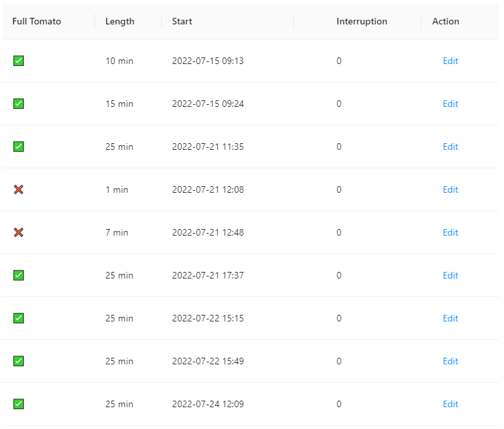Edit the 7 min tomato entry
The image size is (504, 429).
[x=450, y=232]
